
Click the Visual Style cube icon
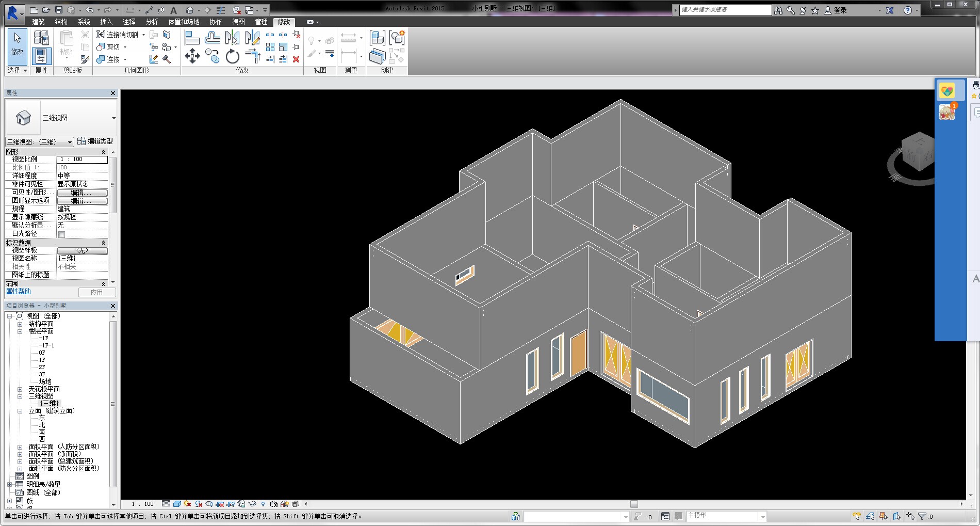177,504
